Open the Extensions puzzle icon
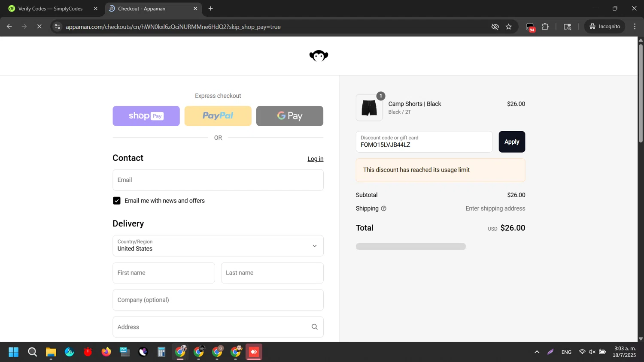This screenshot has width=644, height=362. [545, 27]
